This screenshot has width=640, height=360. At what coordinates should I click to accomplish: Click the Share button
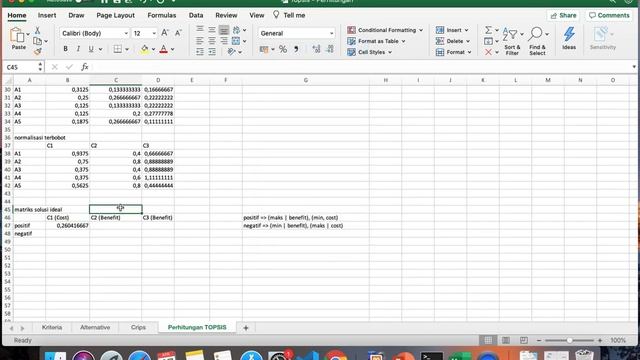563,16
